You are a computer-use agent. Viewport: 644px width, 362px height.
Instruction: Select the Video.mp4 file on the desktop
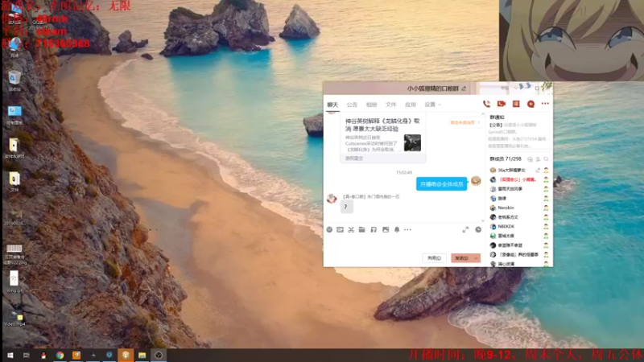click(14, 319)
